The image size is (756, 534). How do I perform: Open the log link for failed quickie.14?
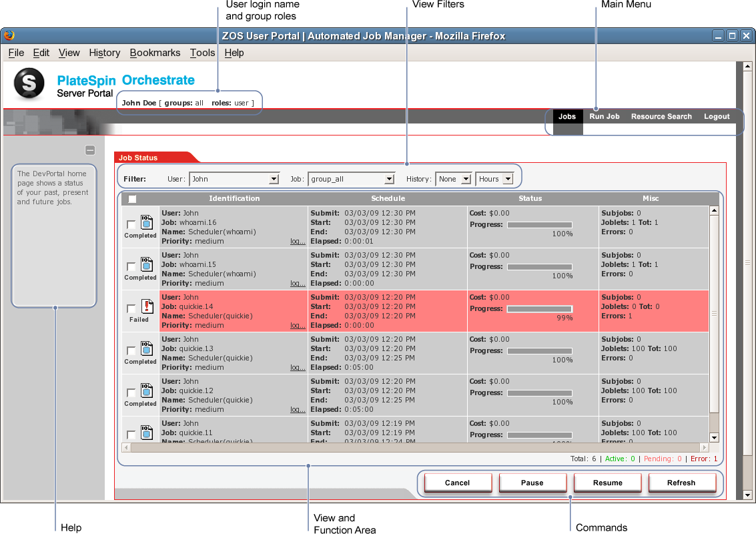298,325
